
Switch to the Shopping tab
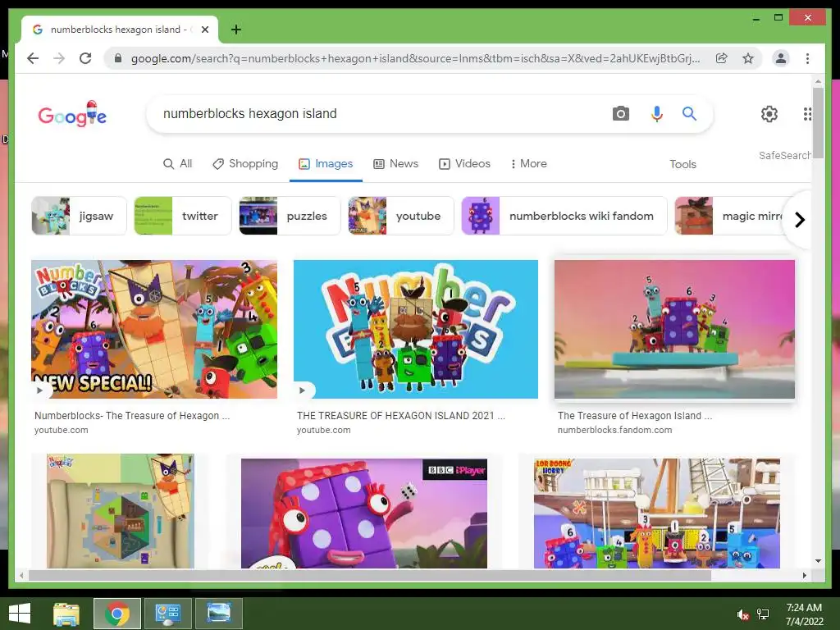(245, 164)
